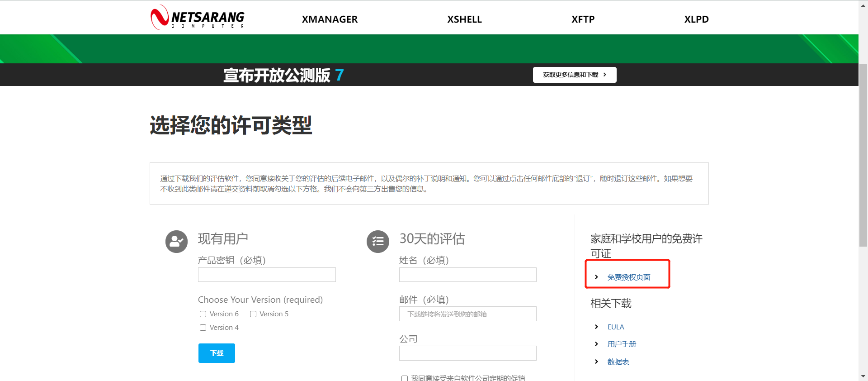Viewport: 868px width, 381px height.
Task: Open the 数据表 link
Action: pos(618,362)
